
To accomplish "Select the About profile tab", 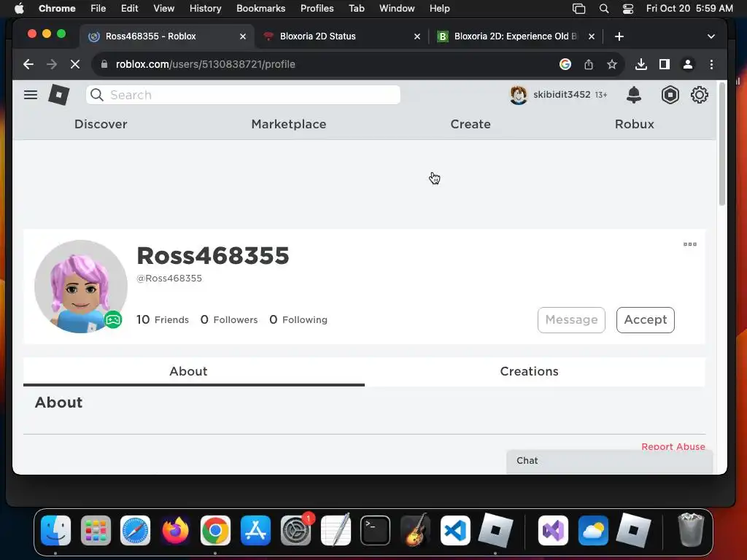I will (194, 371).
